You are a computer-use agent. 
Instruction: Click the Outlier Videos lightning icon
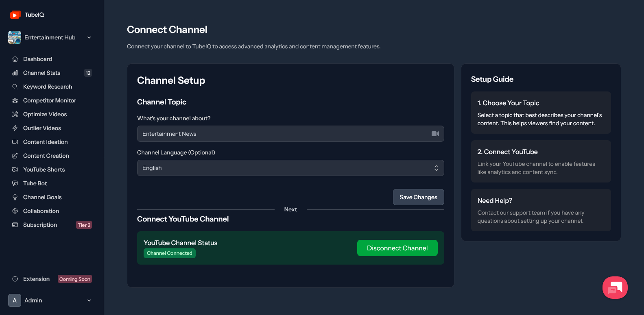(15, 128)
